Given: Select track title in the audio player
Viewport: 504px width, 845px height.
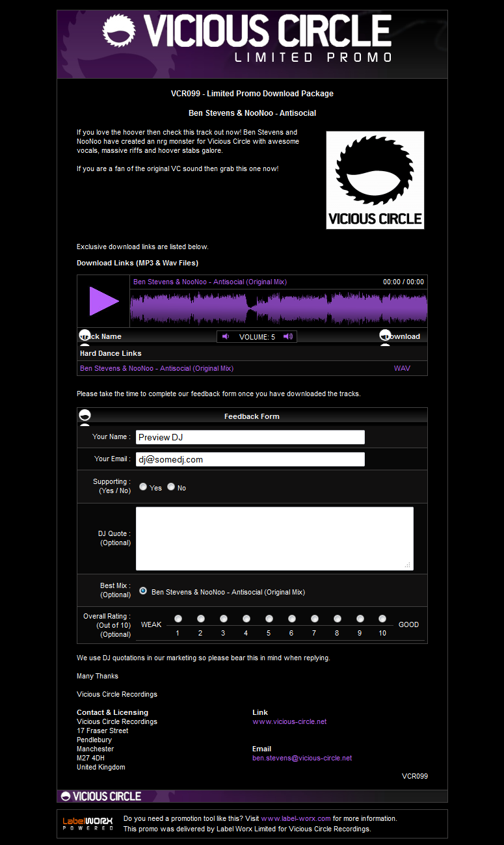Looking at the screenshot, I should pos(210,282).
